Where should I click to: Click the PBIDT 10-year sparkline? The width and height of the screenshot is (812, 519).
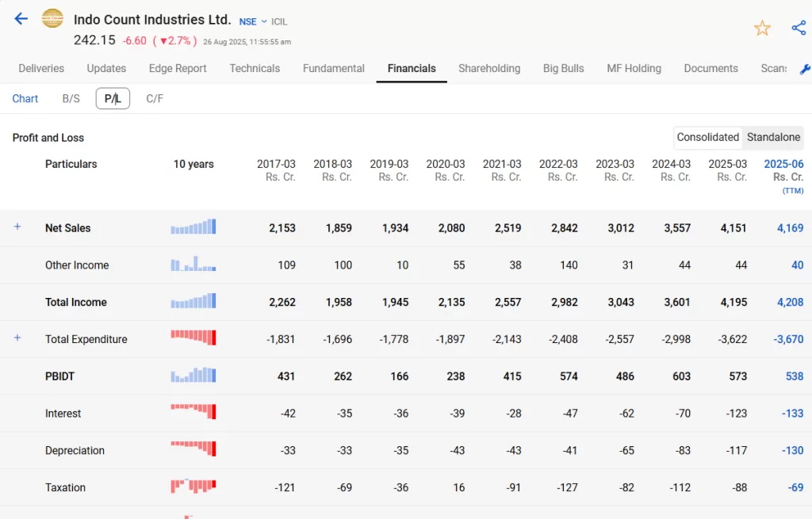193,375
